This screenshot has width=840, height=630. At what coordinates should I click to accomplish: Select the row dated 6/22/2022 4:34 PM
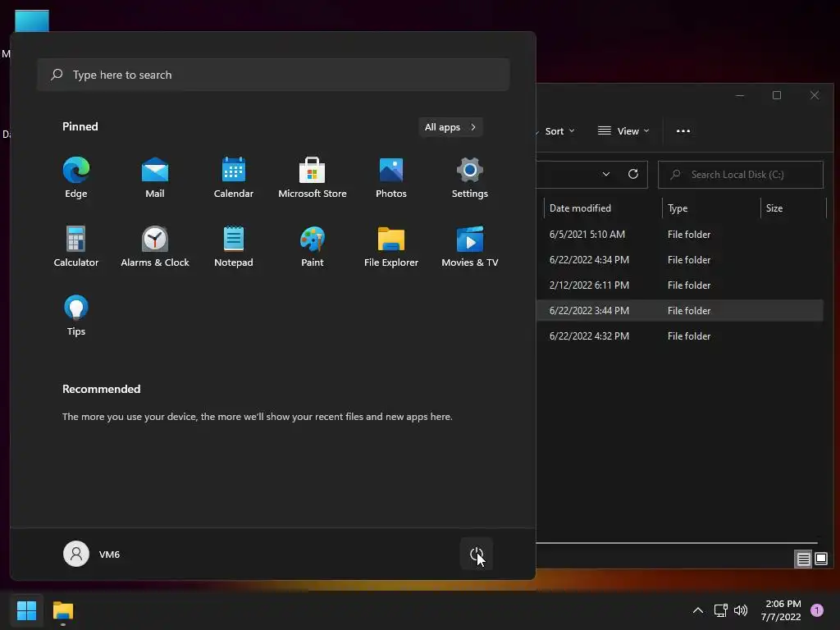click(679, 260)
